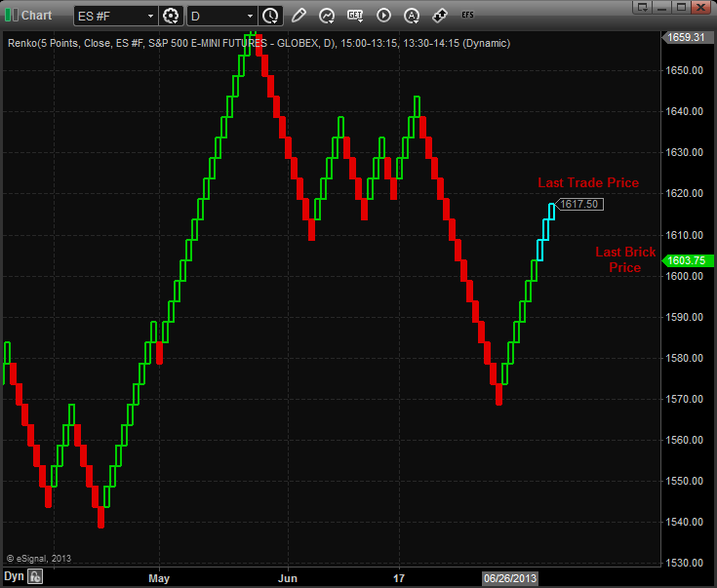Click the green 1603.75 price marker
This screenshot has width=717, height=588.
point(688,260)
